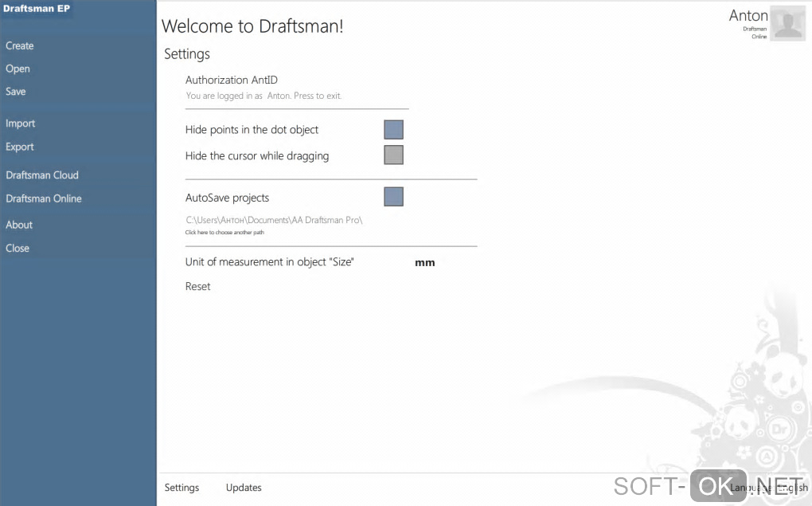Image resolution: width=812 pixels, height=506 pixels.
Task: Toggle AutoSave projects checkbox
Action: pos(393,197)
